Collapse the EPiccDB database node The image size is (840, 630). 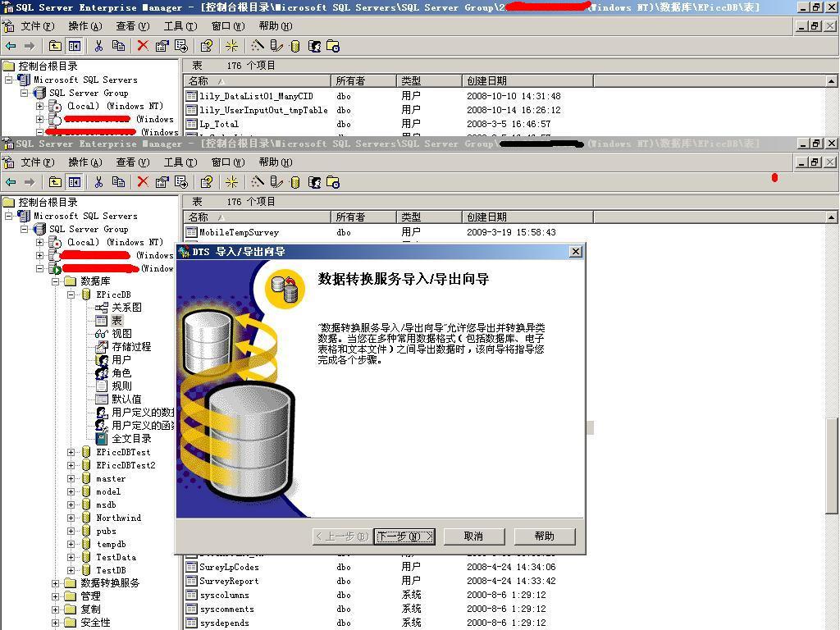click(71, 294)
